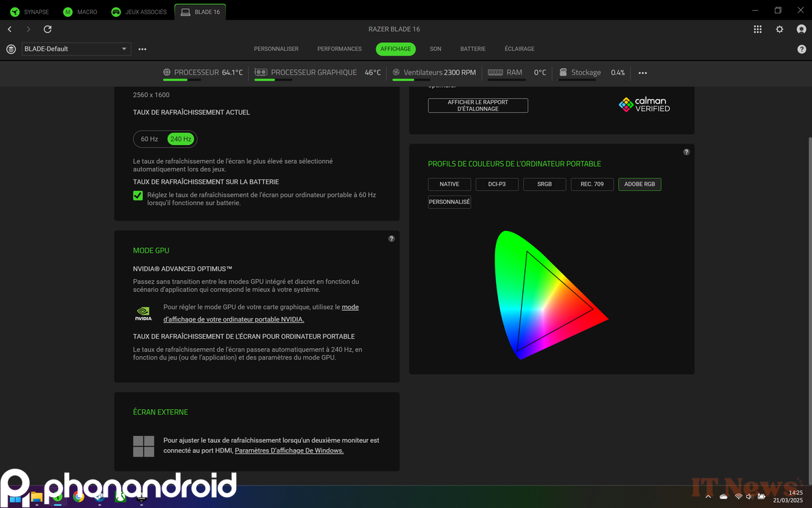Click the PROCESSEUR chip icon

[167, 72]
